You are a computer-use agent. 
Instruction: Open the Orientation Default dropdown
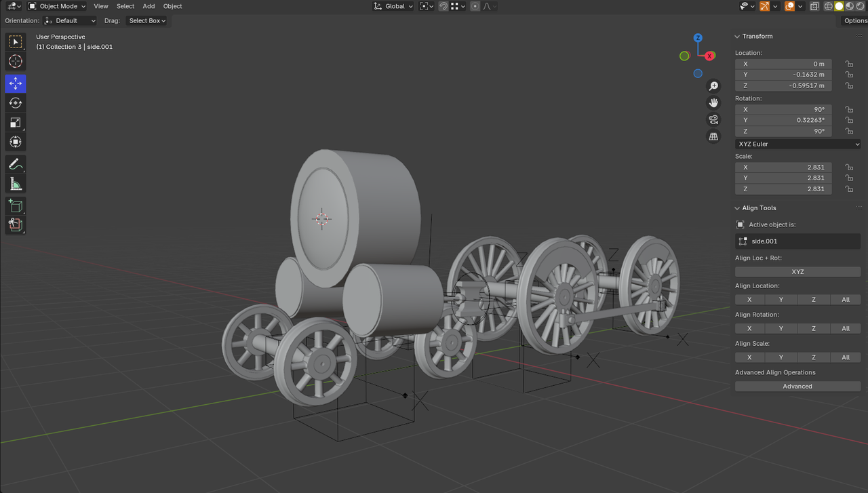pos(71,20)
